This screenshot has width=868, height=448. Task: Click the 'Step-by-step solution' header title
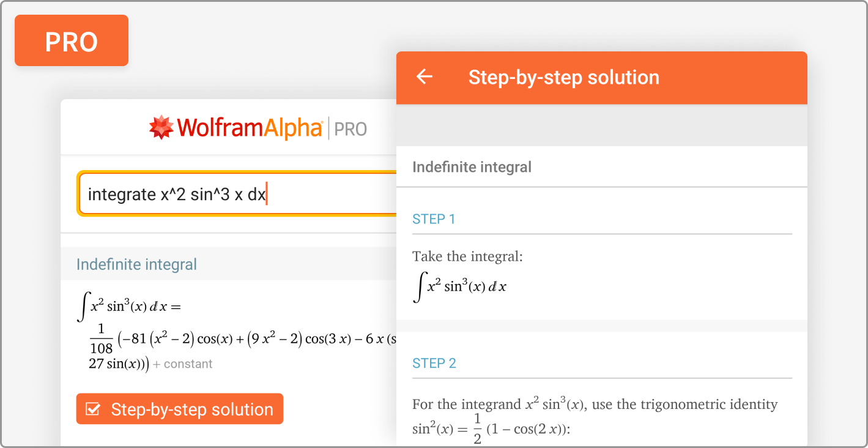(563, 78)
